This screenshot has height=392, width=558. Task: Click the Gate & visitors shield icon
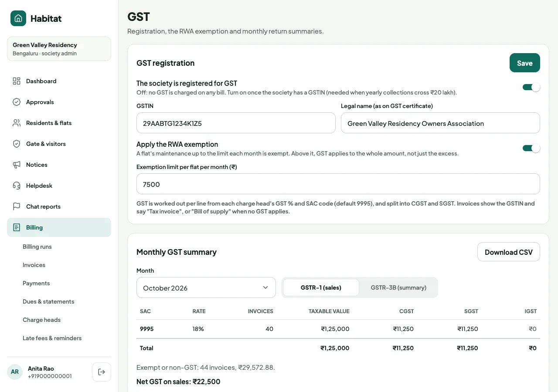[x=17, y=144]
